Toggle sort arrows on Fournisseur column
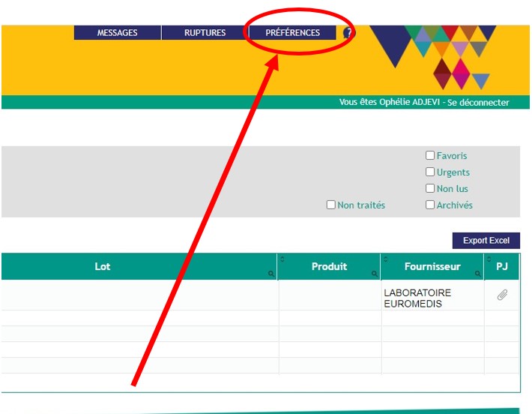 (x=386, y=259)
